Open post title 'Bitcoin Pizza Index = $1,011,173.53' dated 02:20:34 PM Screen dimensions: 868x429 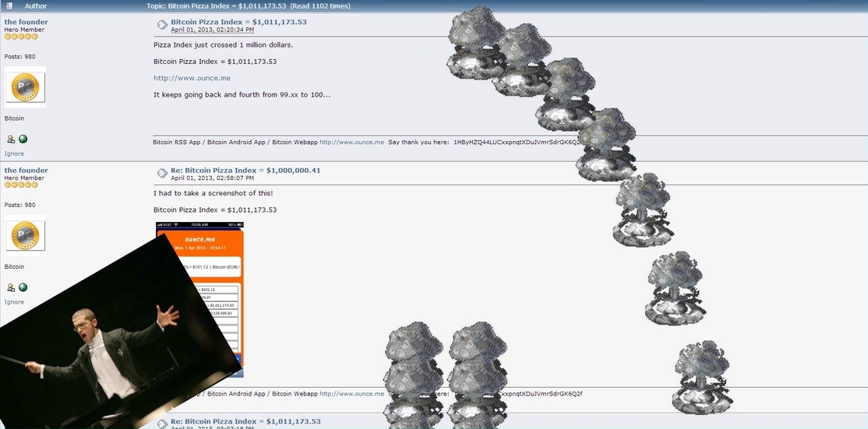pyautogui.click(x=238, y=22)
